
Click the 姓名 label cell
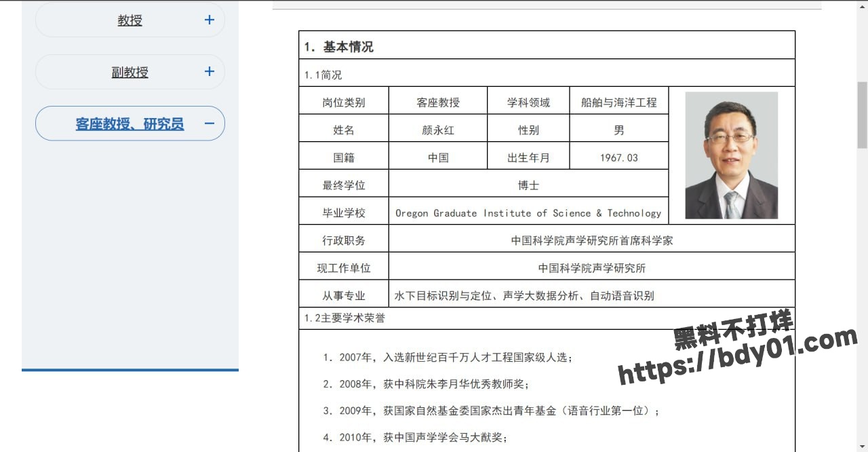click(344, 128)
